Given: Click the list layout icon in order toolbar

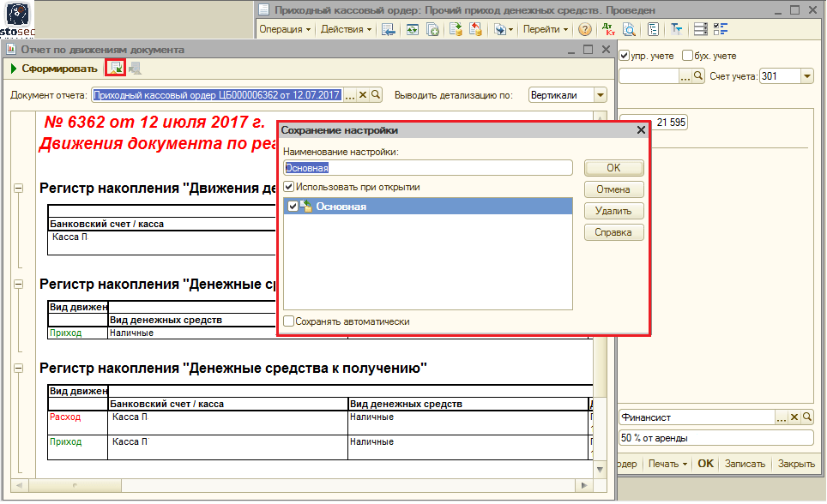Looking at the screenshot, I should coord(700,29).
